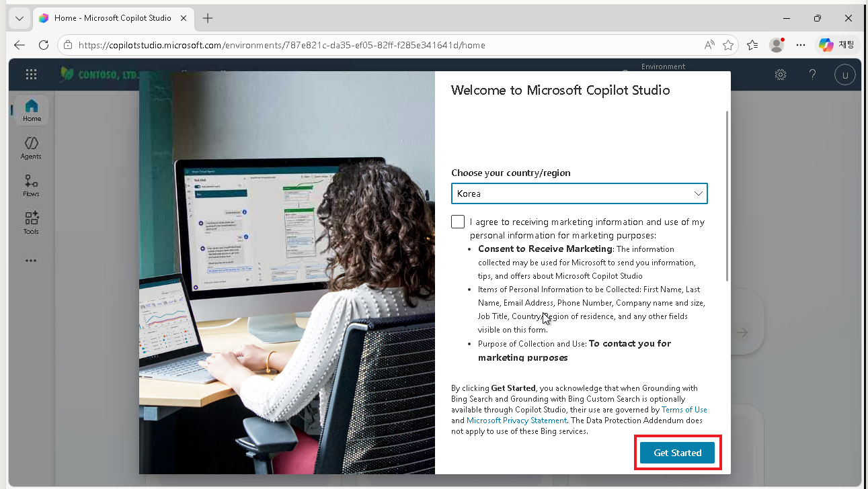Tick the marketing consent checkbox

pos(458,222)
